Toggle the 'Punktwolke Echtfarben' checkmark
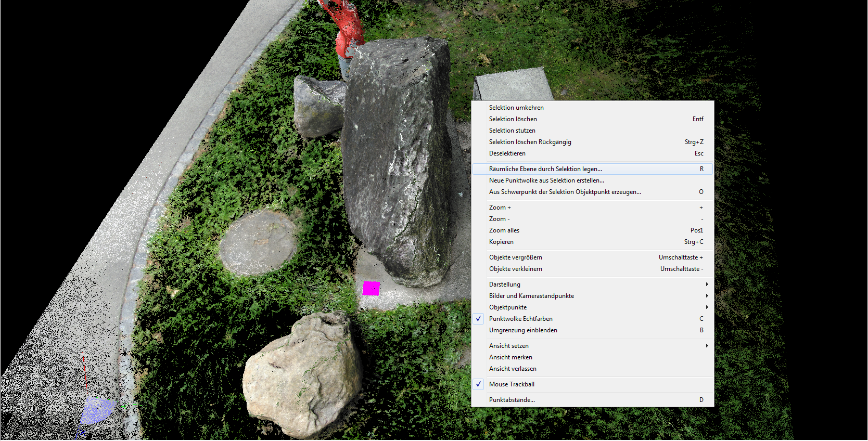 point(520,319)
